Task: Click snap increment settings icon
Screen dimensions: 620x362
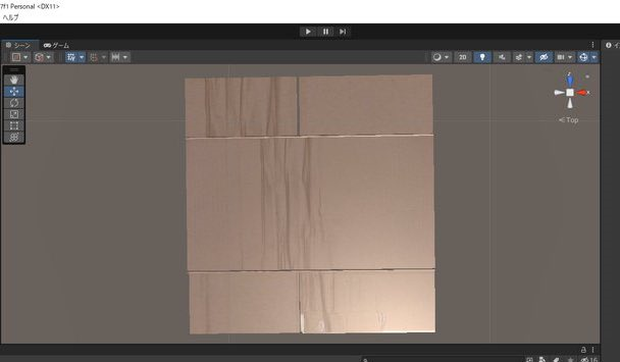Action: pos(115,57)
